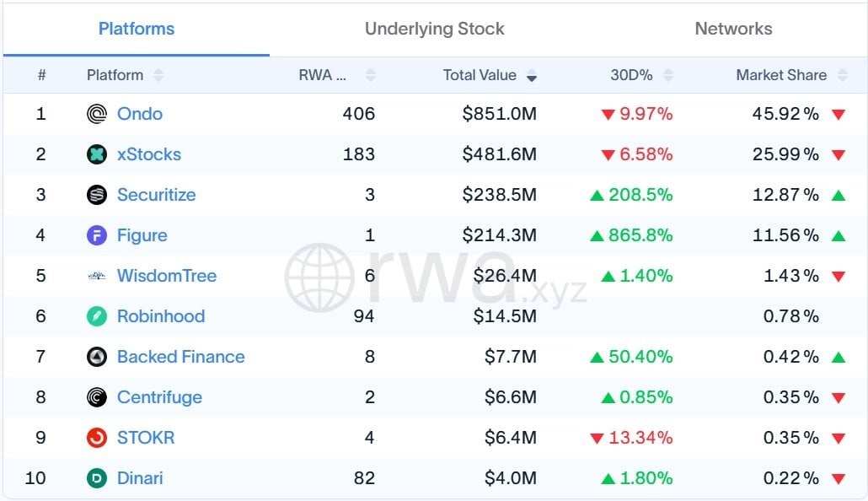Click the Centrifuge logo icon
Screen dimensions: 868x501
(97, 397)
